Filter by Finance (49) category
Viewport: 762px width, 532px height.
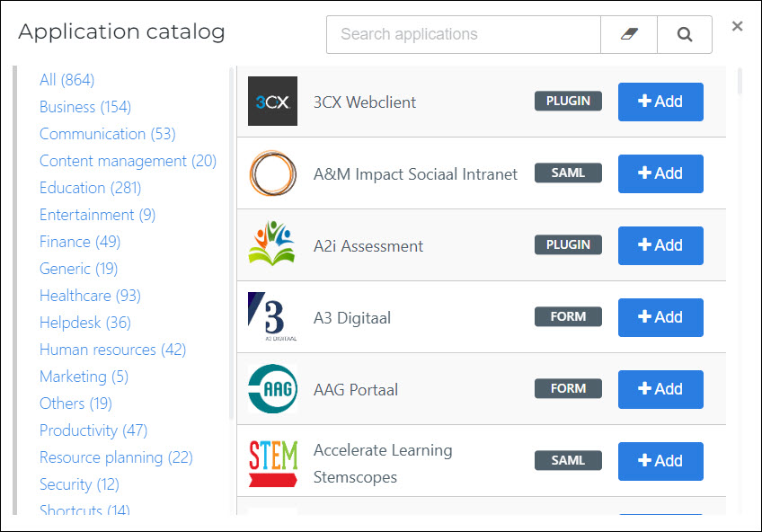tap(80, 242)
